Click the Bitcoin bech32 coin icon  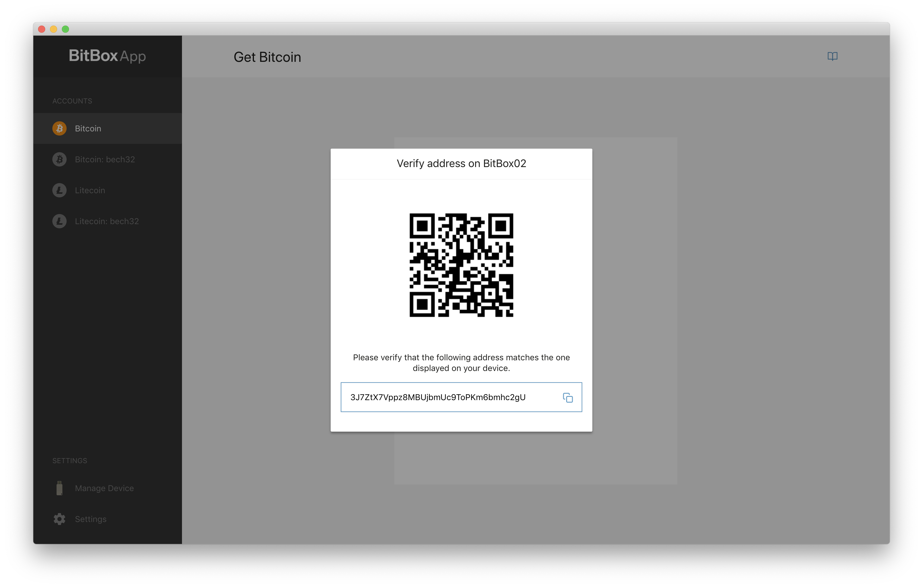[x=59, y=159]
